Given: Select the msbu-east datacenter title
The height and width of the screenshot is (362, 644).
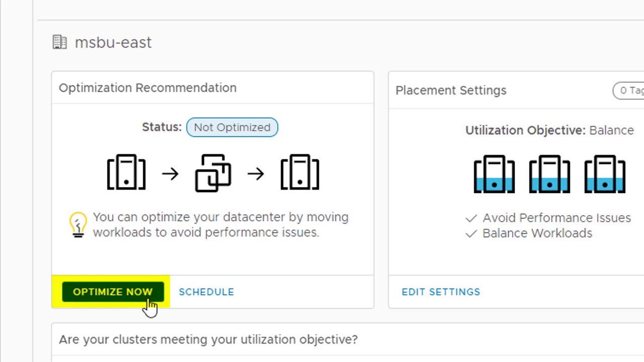Looking at the screenshot, I should (113, 43).
